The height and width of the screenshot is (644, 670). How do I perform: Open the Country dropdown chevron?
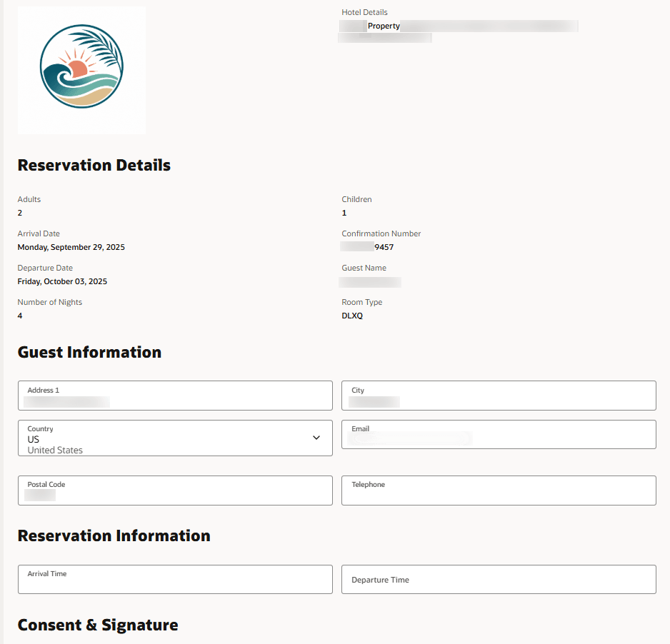pos(316,438)
